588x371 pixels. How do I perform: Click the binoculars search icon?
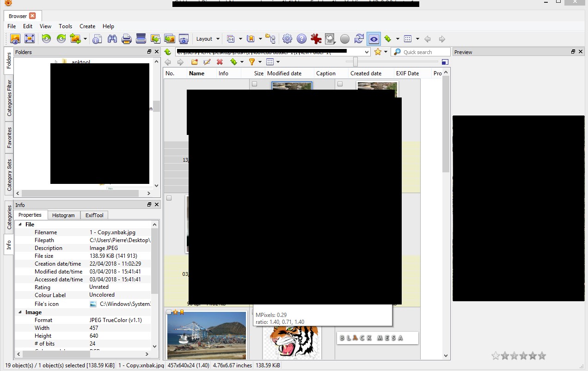(x=112, y=39)
